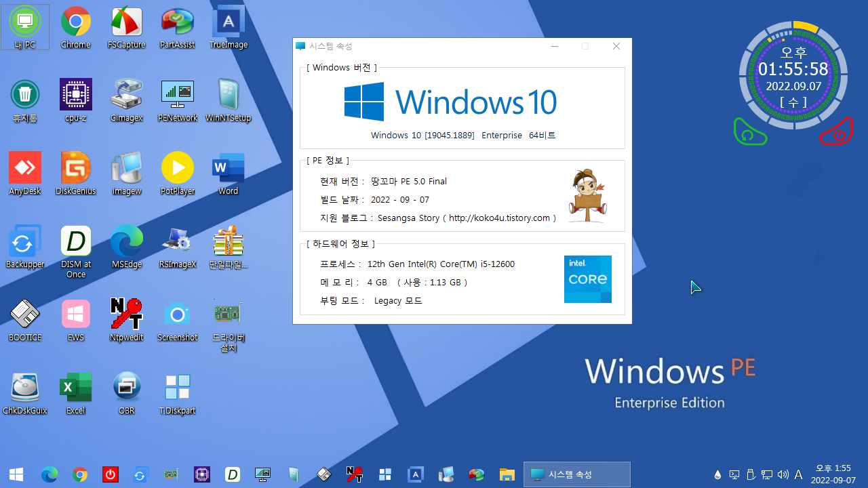Open Backupper desktop shortcut
Image resolution: width=868 pixels, height=488 pixels.
(25, 247)
